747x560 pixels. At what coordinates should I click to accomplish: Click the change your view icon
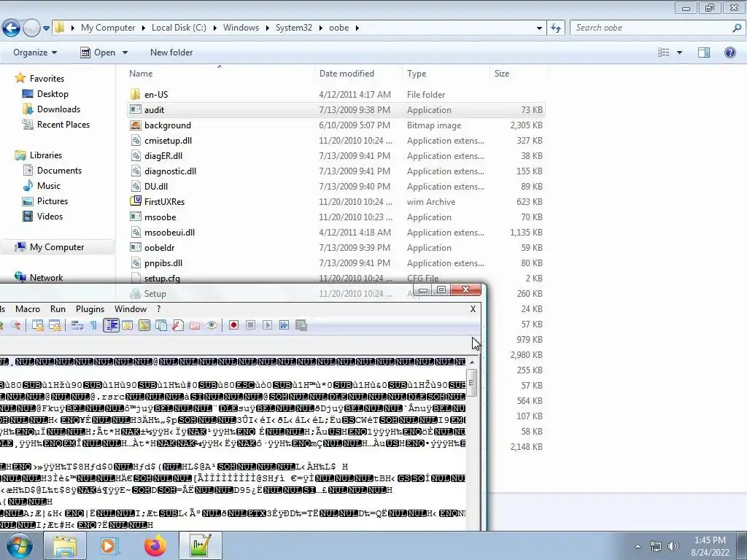pos(664,52)
